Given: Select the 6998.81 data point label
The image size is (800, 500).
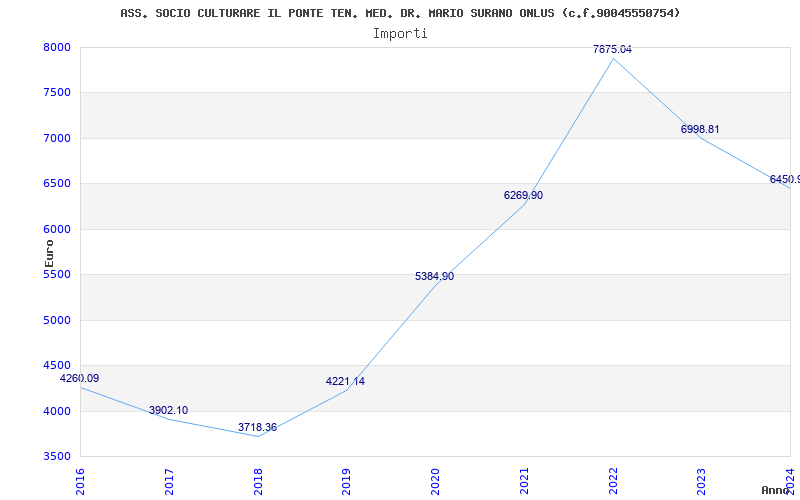Looking at the screenshot, I should 700,129.
